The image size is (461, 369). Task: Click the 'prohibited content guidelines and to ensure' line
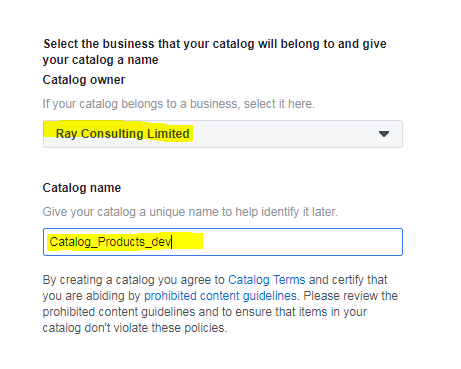(205, 312)
